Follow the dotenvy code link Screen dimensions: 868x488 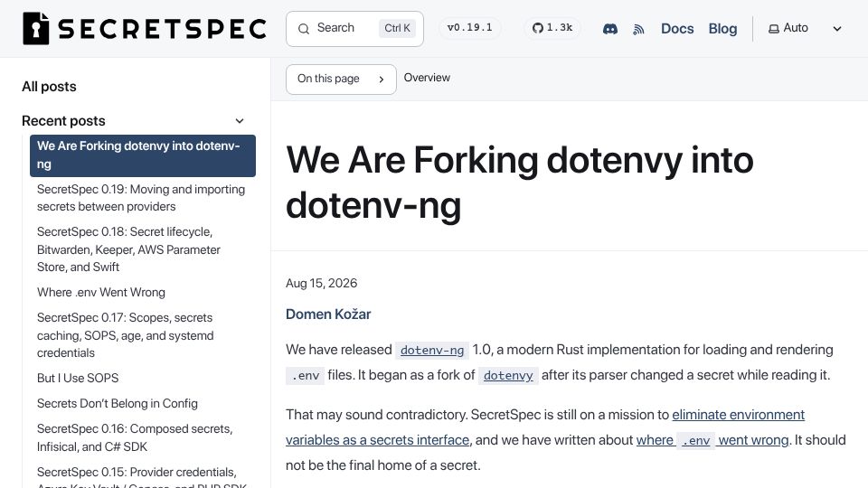508,376
